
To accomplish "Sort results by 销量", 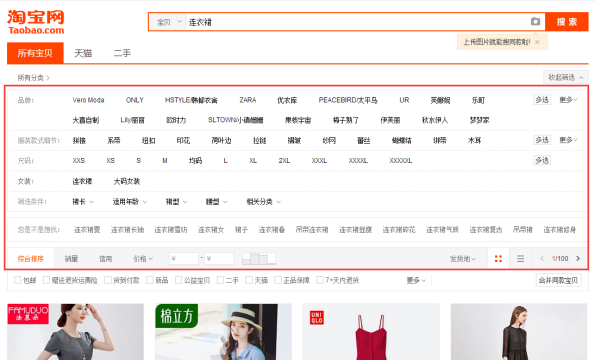I will click(71, 259).
